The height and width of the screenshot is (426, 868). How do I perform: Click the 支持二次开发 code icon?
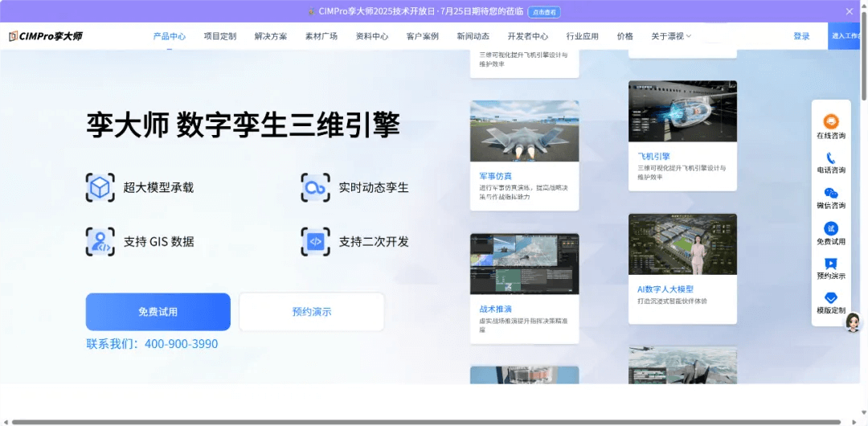316,241
